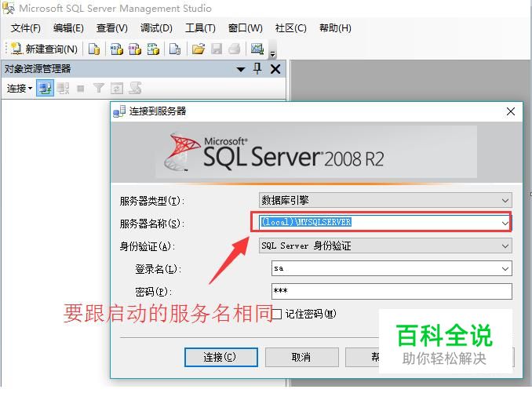Open the toolbar options overflow arrow
This screenshot has width=532, height=393.
[272, 54]
